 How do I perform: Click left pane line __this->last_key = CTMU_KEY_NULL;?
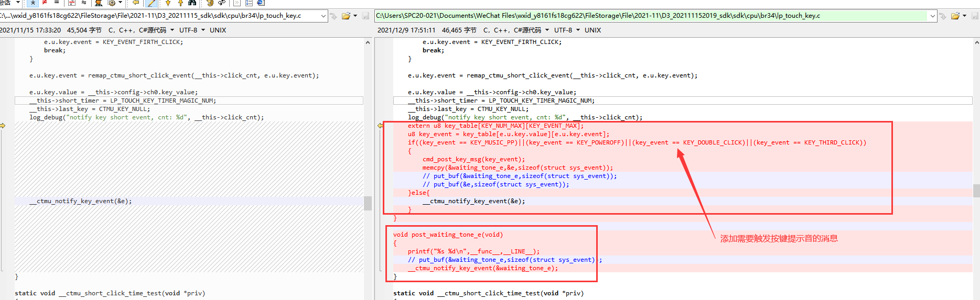click(90, 109)
